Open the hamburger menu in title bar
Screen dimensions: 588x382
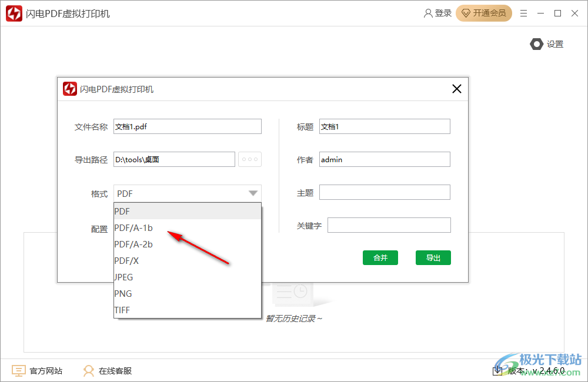pos(523,14)
